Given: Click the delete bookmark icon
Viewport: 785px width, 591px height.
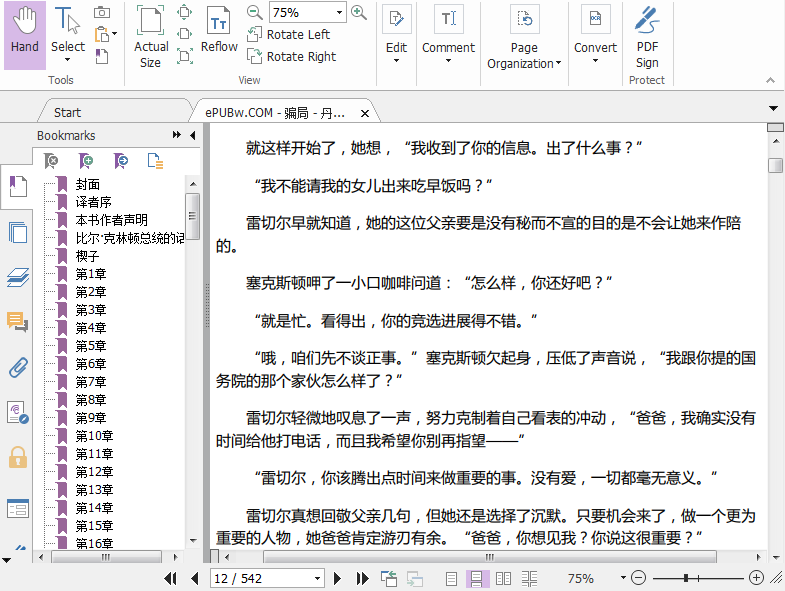Looking at the screenshot, I should click(51, 160).
